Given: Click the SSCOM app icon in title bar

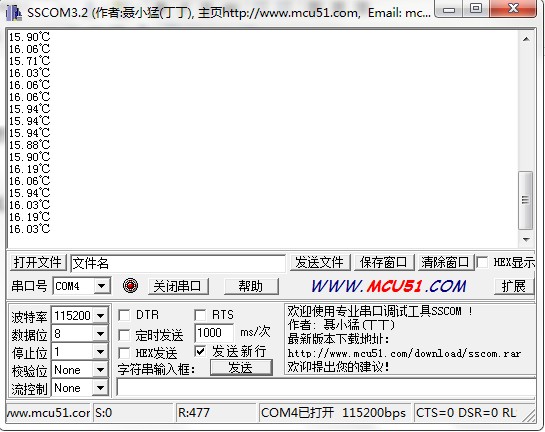Looking at the screenshot, I should (x=14, y=13).
